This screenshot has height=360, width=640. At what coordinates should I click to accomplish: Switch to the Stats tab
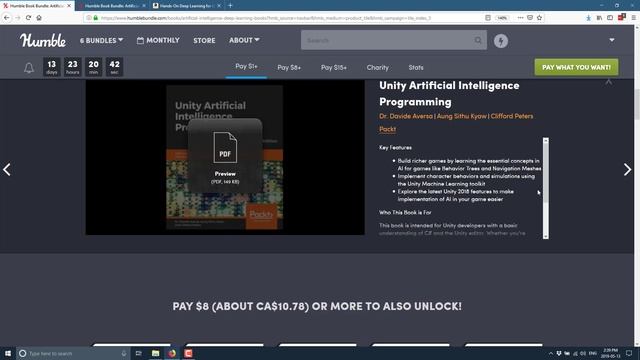coord(416,67)
